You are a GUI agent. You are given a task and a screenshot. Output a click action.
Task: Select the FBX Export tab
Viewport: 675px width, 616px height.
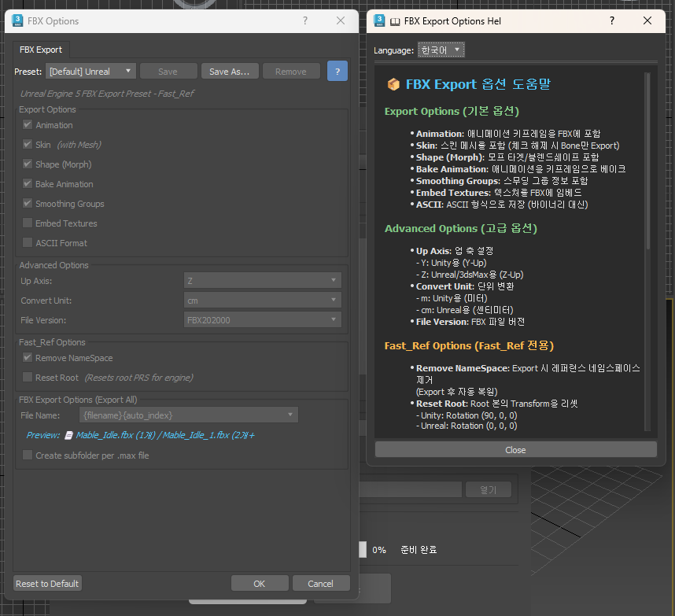coord(41,50)
